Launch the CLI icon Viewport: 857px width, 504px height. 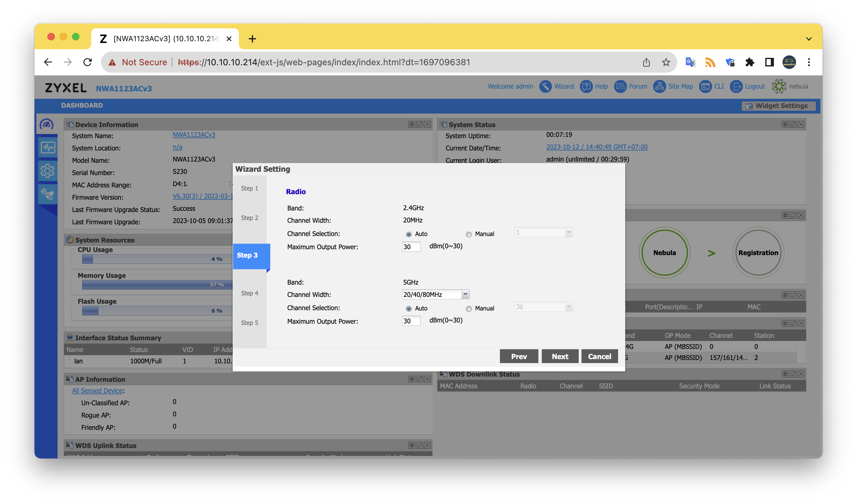[705, 86]
